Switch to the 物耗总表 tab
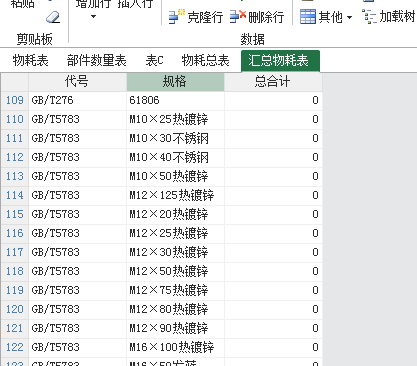Viewport: 417px width, 366px height. [x=205, y=61]
